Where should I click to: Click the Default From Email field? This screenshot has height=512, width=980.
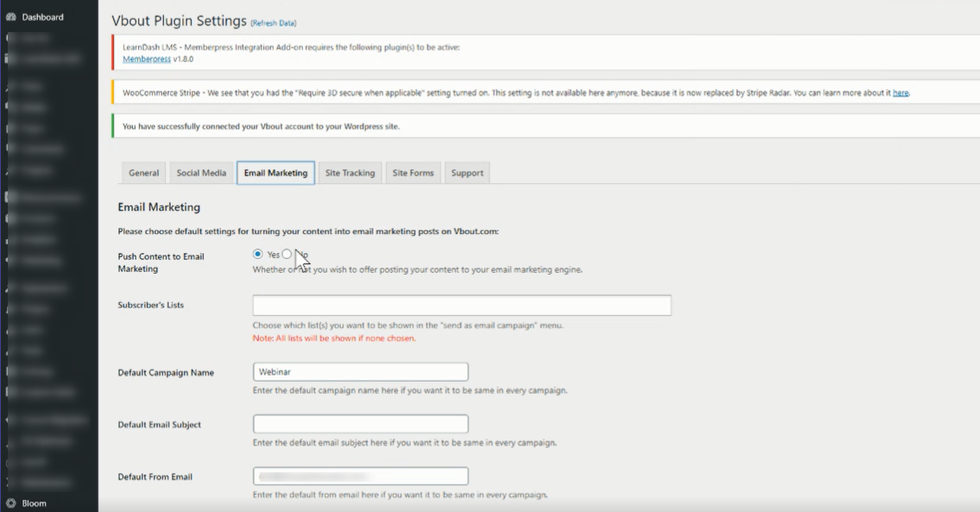click(361, 477)
